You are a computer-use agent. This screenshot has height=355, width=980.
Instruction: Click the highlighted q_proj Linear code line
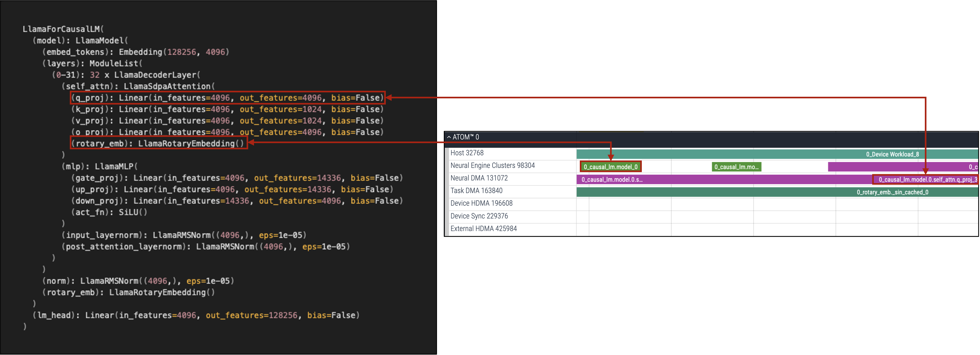coord(228,98)
